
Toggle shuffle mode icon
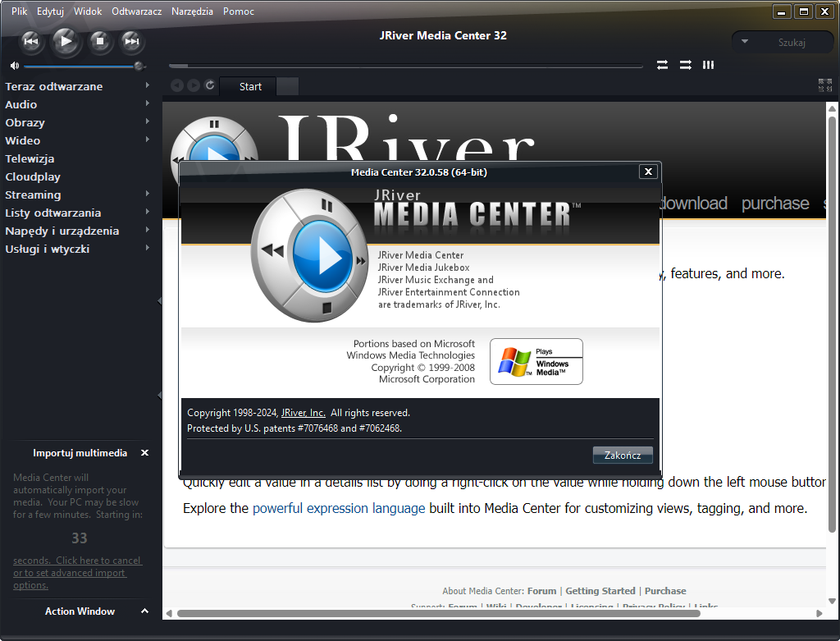[685, 65]
